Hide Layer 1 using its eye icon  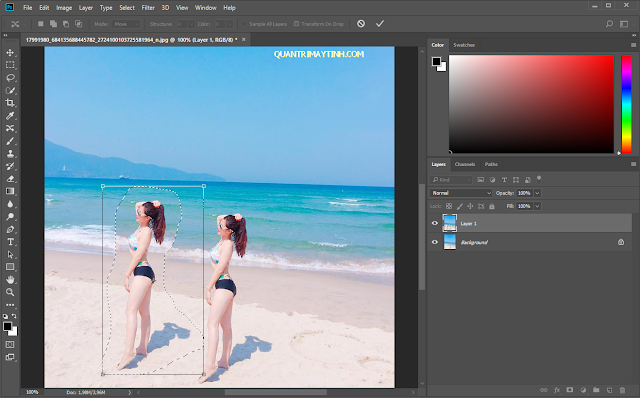click(x=435, y=223)
